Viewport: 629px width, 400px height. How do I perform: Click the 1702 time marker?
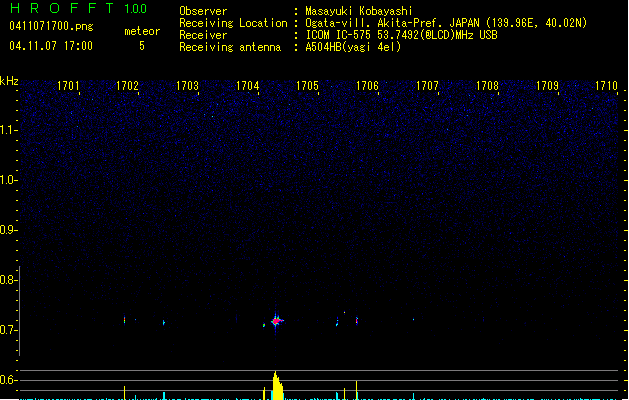pyautogui.click(x=127, y=86)
